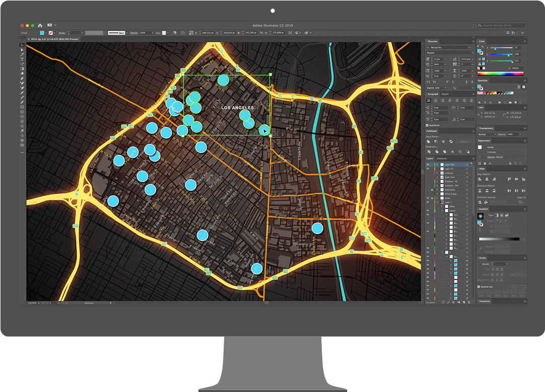Pick the Rectangle tool
Viewport: 545px width, 392px height.
pyautogui.click(x=22, y=107)
